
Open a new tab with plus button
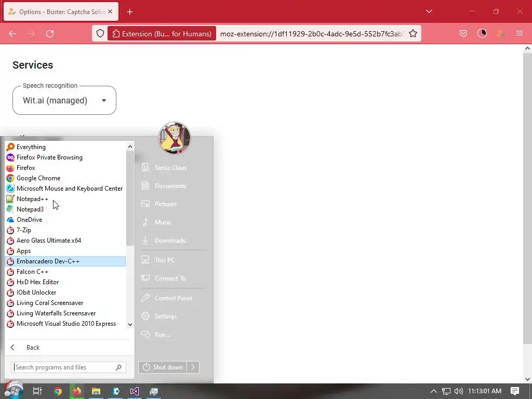(x=129, y=12)
